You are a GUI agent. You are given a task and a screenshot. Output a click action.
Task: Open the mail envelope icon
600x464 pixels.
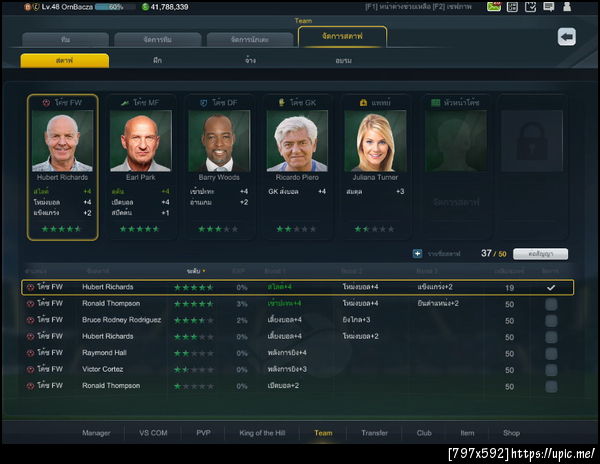point(494,7)
